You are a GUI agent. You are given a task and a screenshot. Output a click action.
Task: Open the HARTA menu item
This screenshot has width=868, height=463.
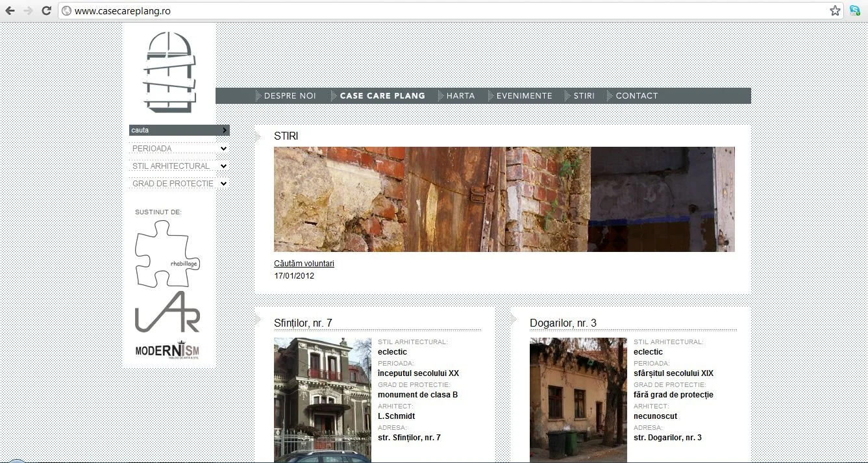[460, 96]
